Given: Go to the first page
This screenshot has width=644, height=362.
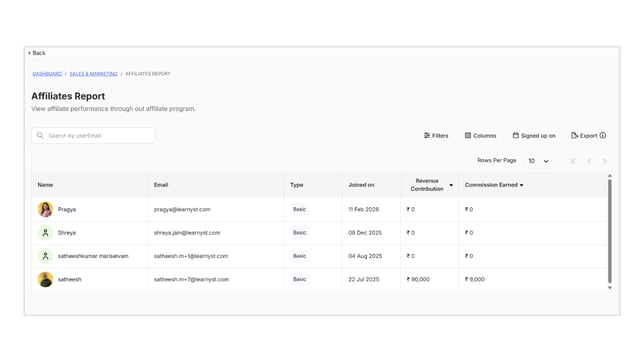Looking at the screenshot, I should (573, 161).
